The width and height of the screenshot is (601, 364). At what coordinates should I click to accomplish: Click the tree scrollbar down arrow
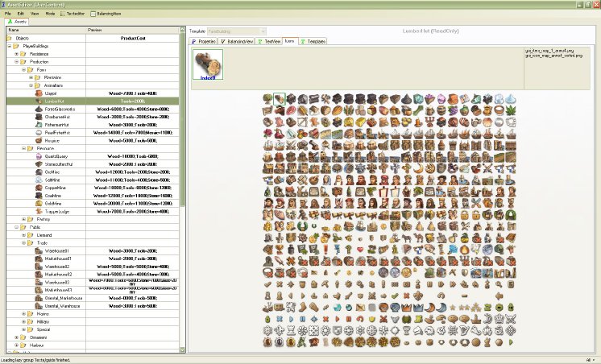pos(182,350)
